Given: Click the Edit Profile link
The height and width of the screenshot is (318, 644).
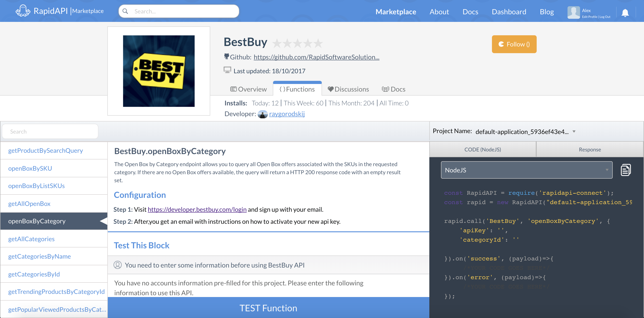Looking at the screenshot, I should pos(589,17).
